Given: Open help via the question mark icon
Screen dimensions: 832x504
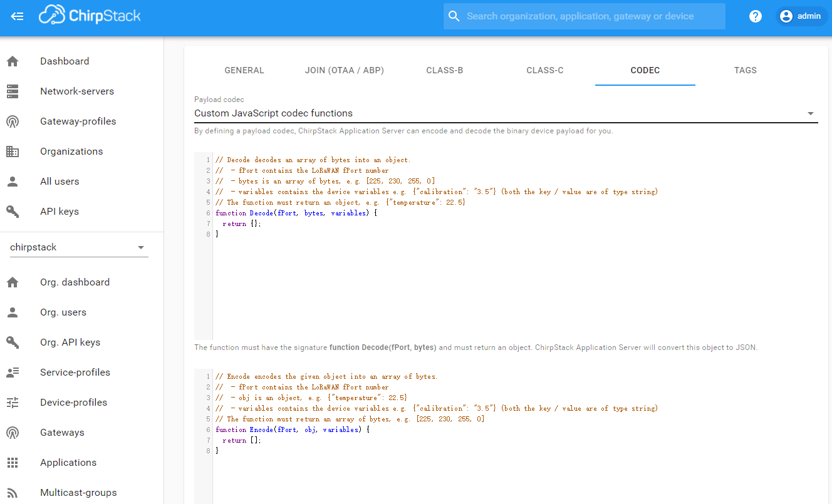Looking at the screenshot, I should (x=756, y=16).
